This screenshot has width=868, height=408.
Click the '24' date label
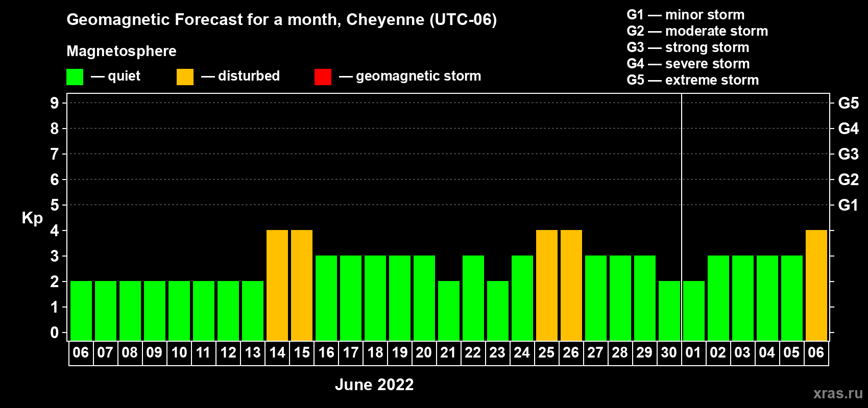(522, 353)
